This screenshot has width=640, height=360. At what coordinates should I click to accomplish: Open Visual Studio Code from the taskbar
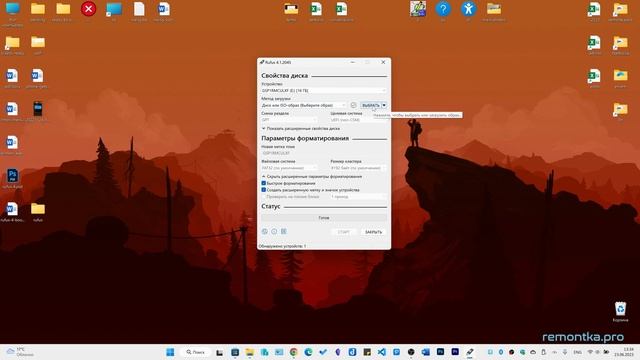coord(381,352)
